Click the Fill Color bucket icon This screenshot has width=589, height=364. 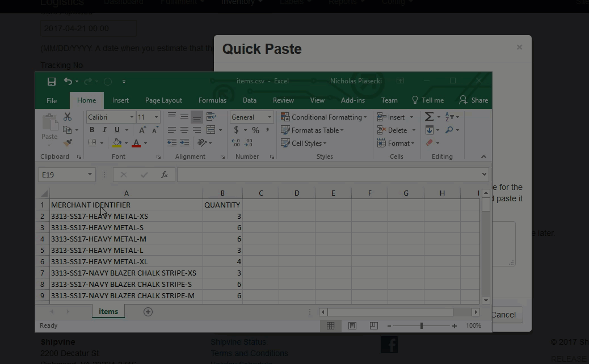(x=117, y=143)
